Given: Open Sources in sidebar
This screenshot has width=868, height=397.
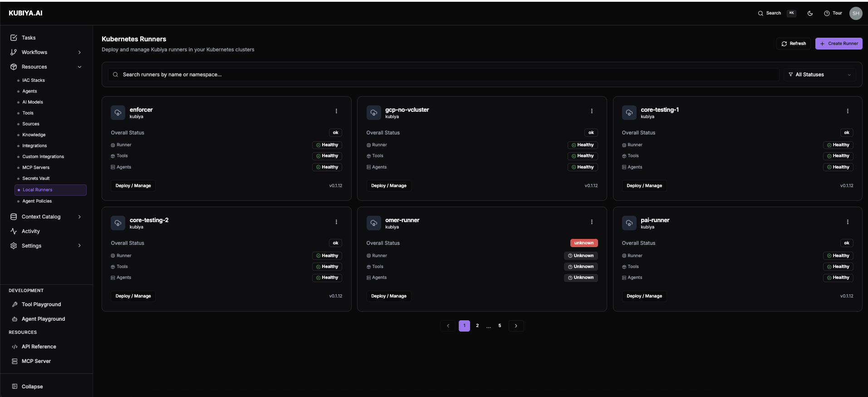Looking at the screenshot, I should 31,124.
